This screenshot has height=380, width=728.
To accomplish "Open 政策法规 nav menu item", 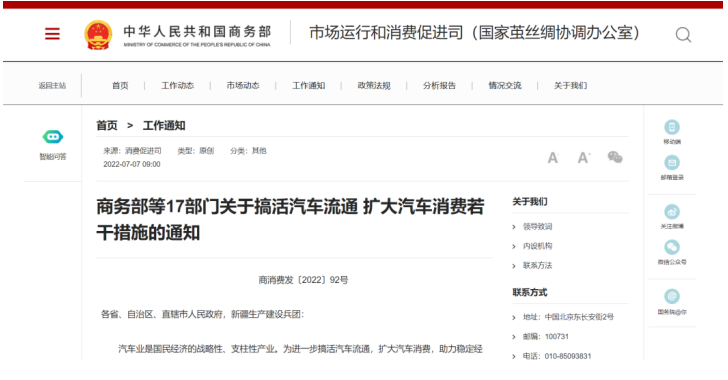I will 374,85.
